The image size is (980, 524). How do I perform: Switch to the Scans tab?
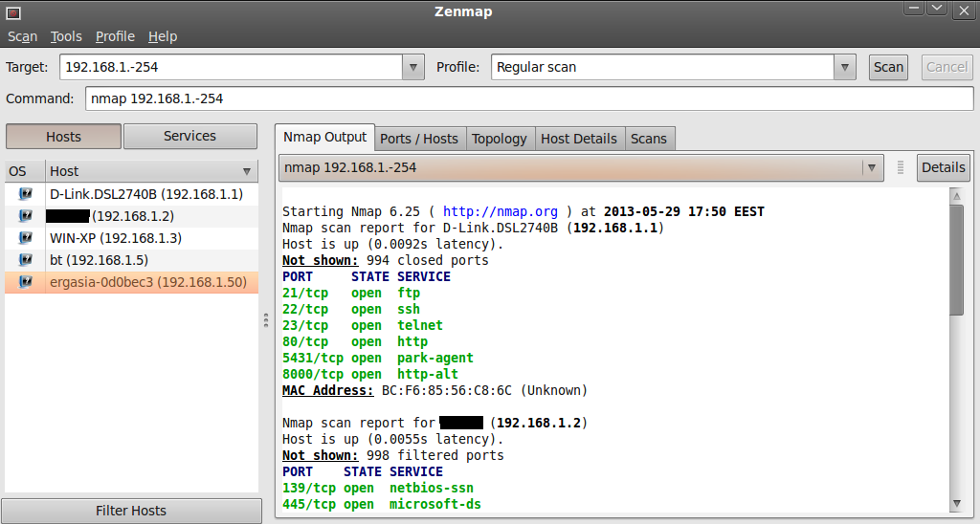click(649, 139)
